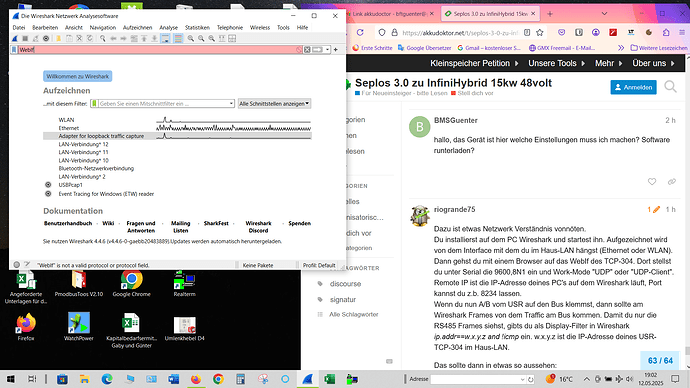Image resolution: width=690 pixels, height=388 pixels.
Task: Click the Event Tracing ETW reader gear icon
Action: click(x=48, y=194)
